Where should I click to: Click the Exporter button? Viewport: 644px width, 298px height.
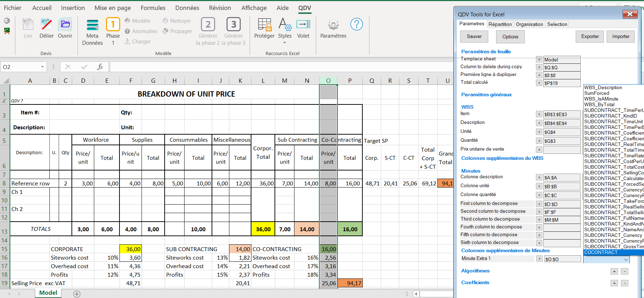pyautogui.click(x=590, y=37)
